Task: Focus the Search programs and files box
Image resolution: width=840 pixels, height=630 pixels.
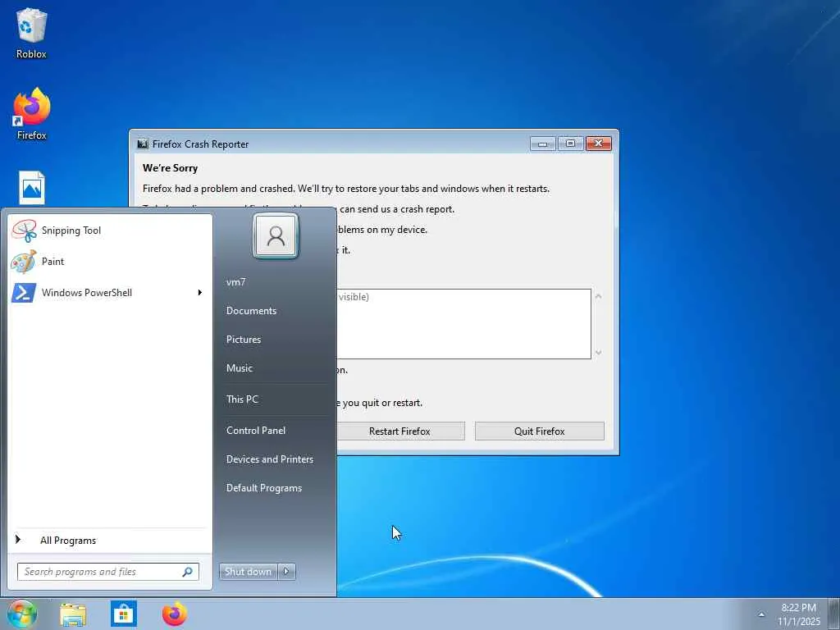Action: pos(108,572)
